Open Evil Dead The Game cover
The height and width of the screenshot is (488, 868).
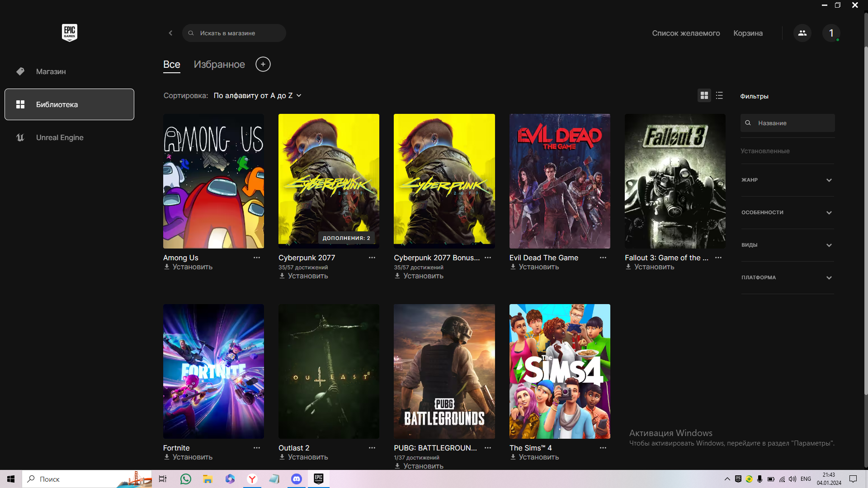[x=560, y=181]
